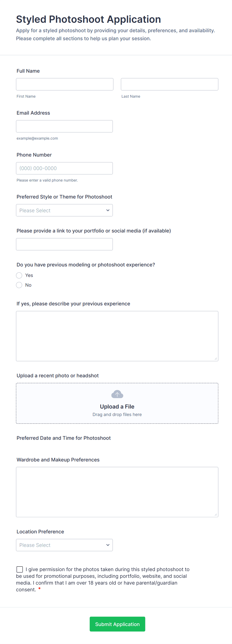Screen dimensions: 232x644
Task: Focus the Phone Number input field
Action: tap(64, 168)
